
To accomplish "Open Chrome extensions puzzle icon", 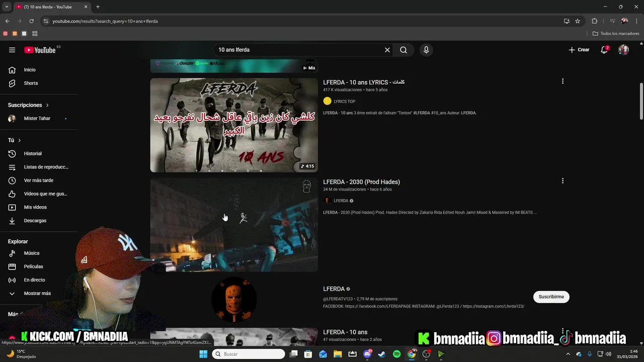I will pyautogui.click(x=594, y=21).
